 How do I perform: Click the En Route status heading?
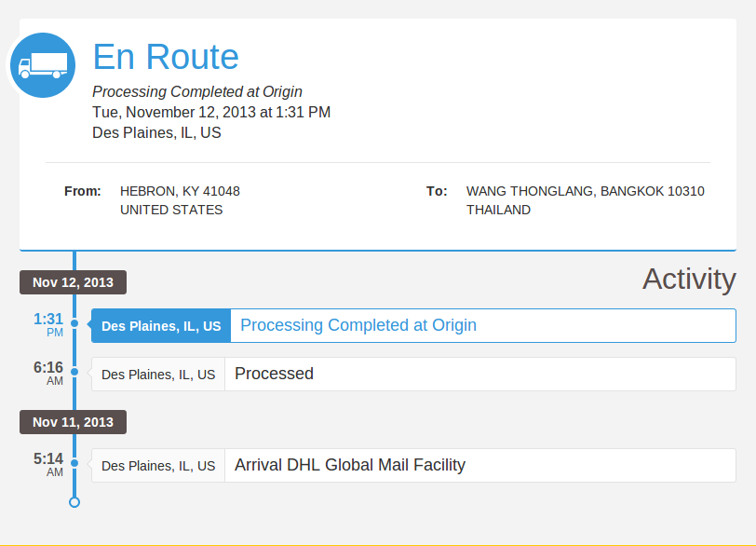click(x=166, y=57)
